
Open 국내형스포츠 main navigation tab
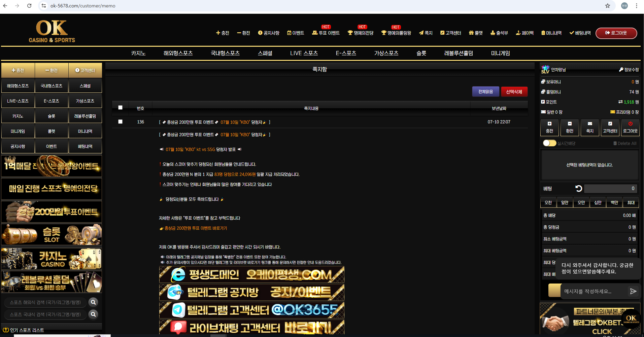click(x=225, y=53)
